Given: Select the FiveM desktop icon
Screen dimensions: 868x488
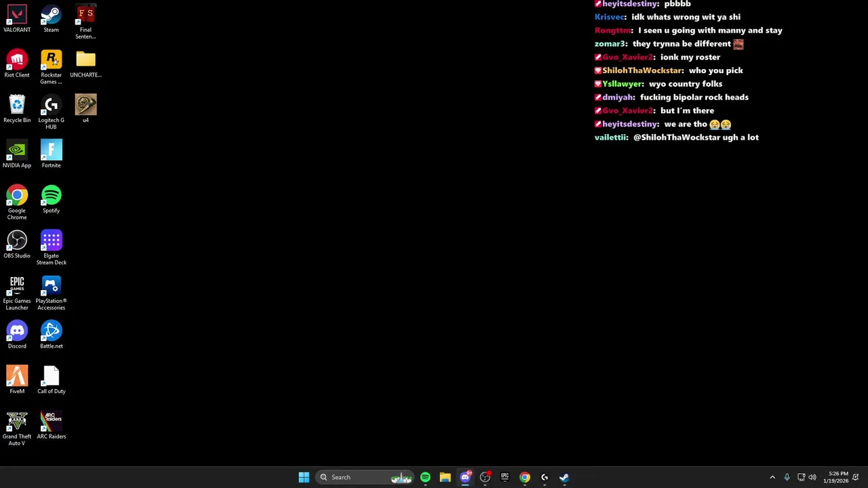Looking at the screenshot, I should tap(17, 381).
